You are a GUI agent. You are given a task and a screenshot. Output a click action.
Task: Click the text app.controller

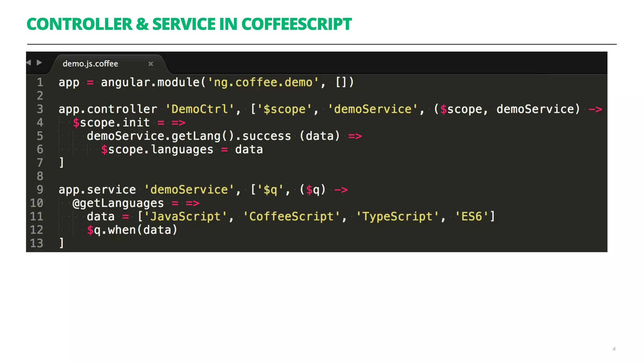(x=108, y=109)
